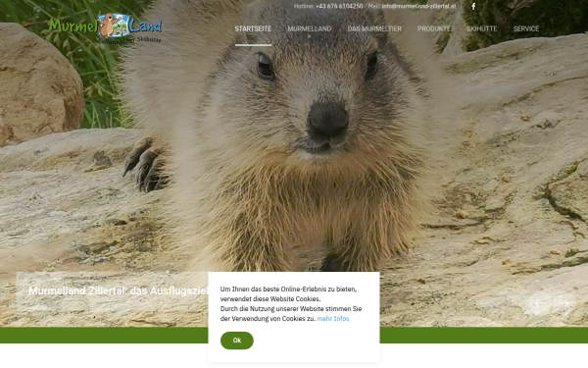This screenshot has height=368, width=588.
Task: Click the Hotline label in header
Action: tap(304, 6)
